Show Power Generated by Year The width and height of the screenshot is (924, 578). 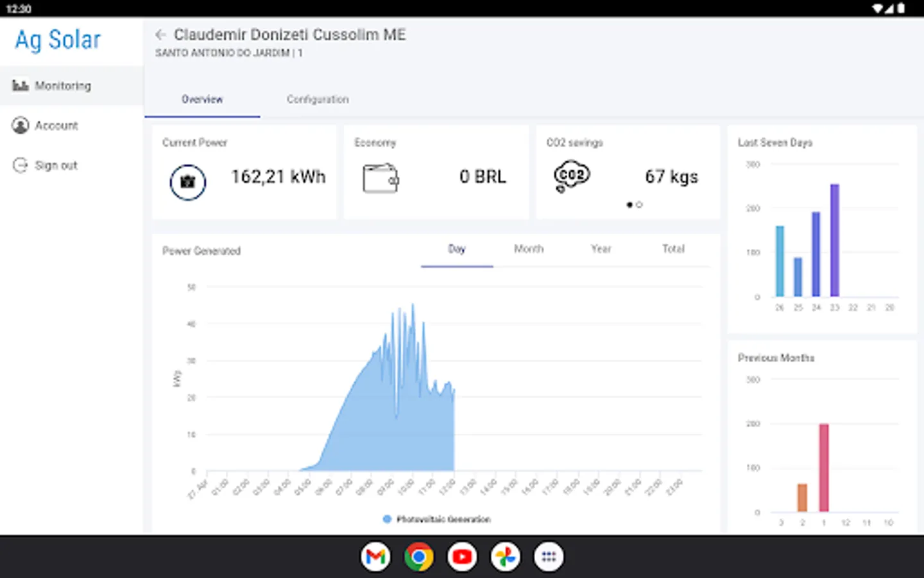tap(601, 249)
